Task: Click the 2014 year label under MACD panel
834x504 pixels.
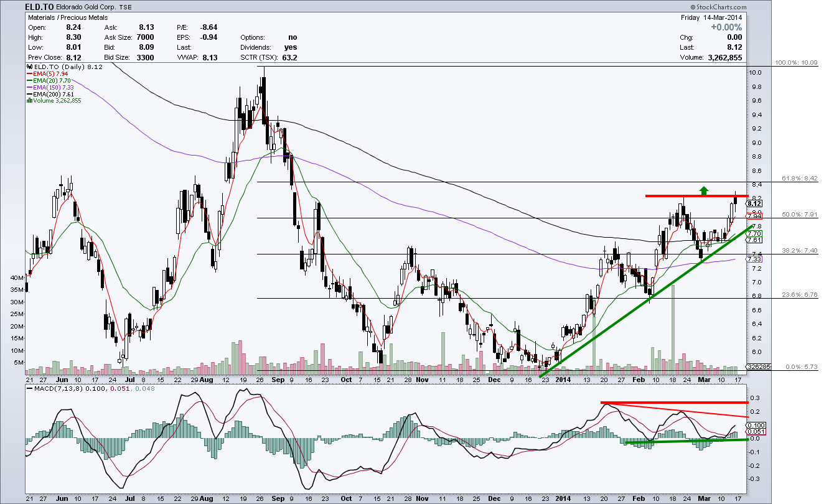Action: [x=563, y=499]
